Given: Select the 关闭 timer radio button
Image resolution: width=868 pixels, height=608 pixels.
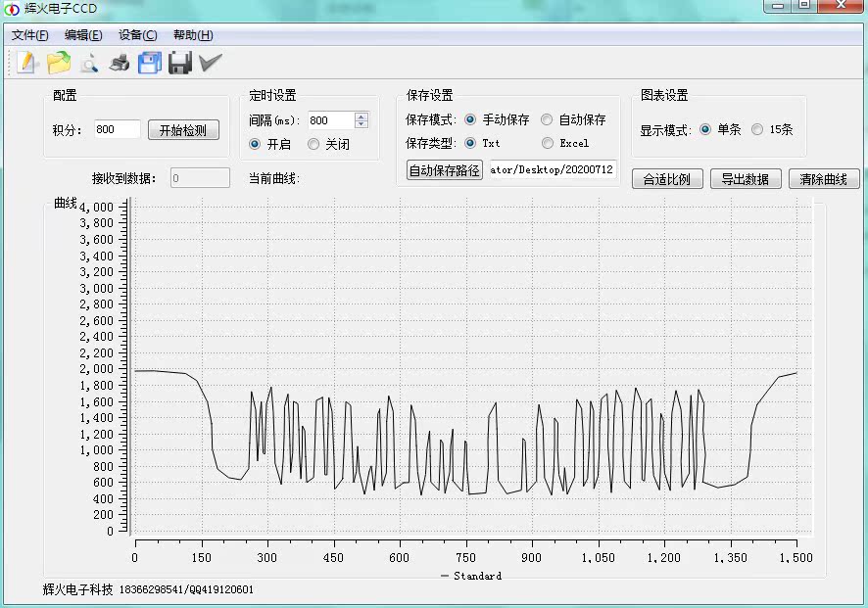Looking at the screenshot, I should pyautogui.click(x=313, y=144).
